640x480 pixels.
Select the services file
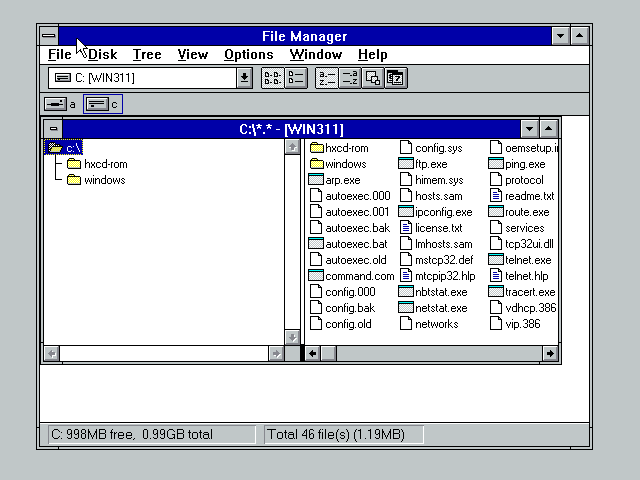tap(517, 228)
